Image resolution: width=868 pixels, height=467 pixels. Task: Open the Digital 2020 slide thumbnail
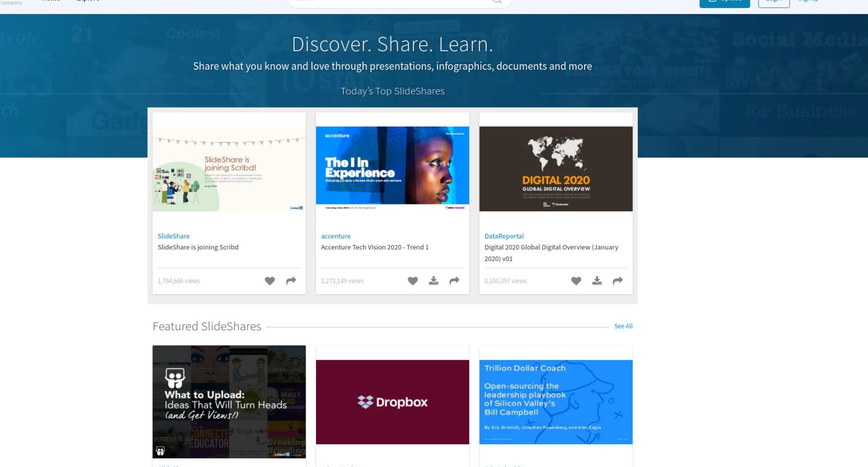pyautogui.click(x=556, y=169)
